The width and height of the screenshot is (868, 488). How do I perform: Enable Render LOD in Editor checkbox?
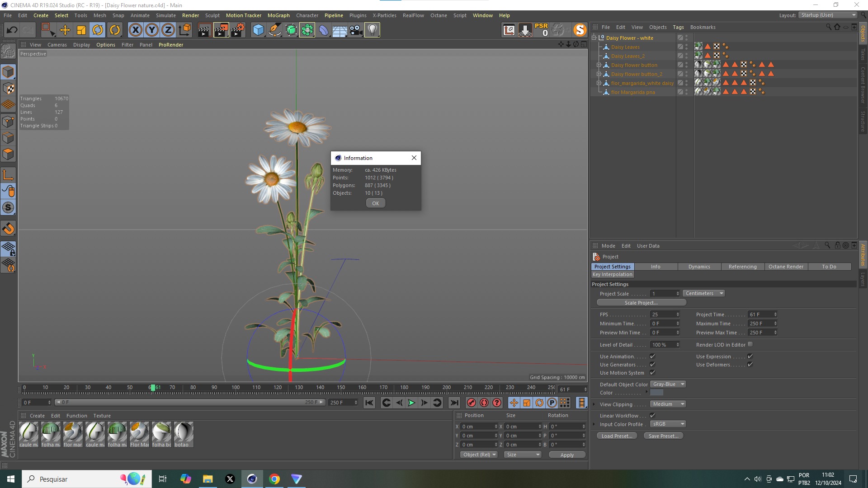[x=750, y=344]
